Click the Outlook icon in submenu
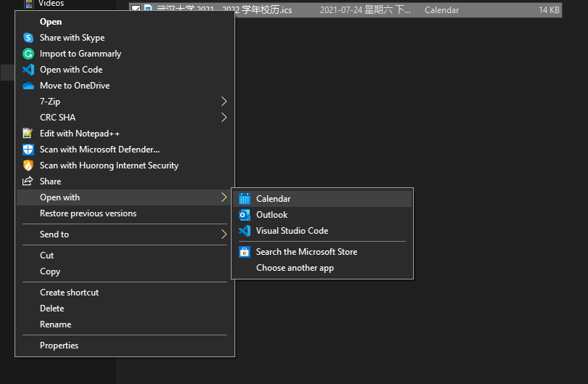 click(245, 215)
